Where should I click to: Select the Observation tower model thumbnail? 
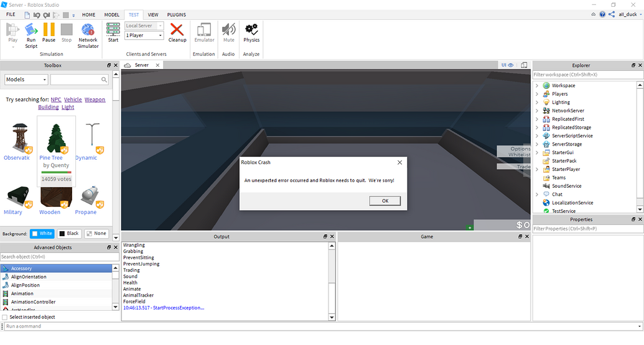[20, 138]
